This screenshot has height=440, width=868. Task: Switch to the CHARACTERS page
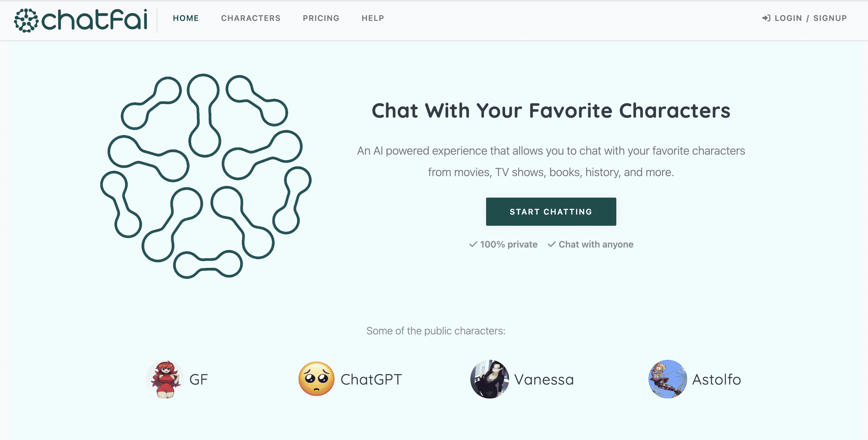(x=251, y=18)
